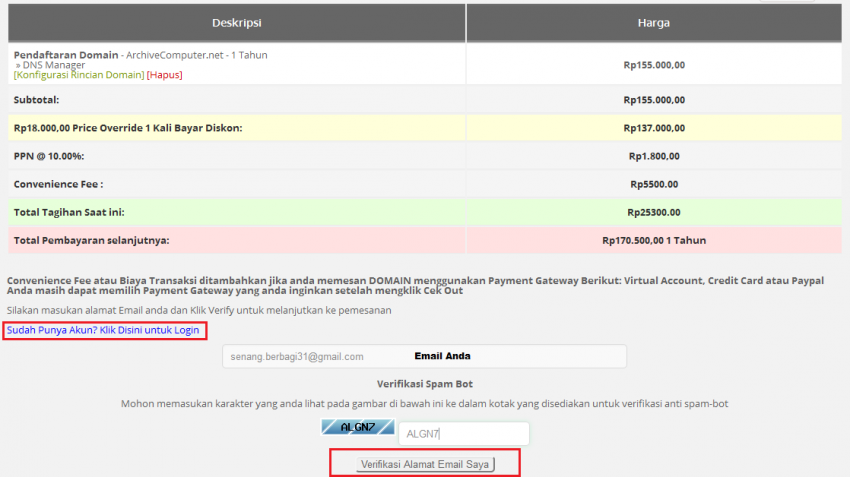Image resolution: width=850 pixels, height=477 pixels.
Task: Click the Email Anda label
Action: tap(442, 356)
